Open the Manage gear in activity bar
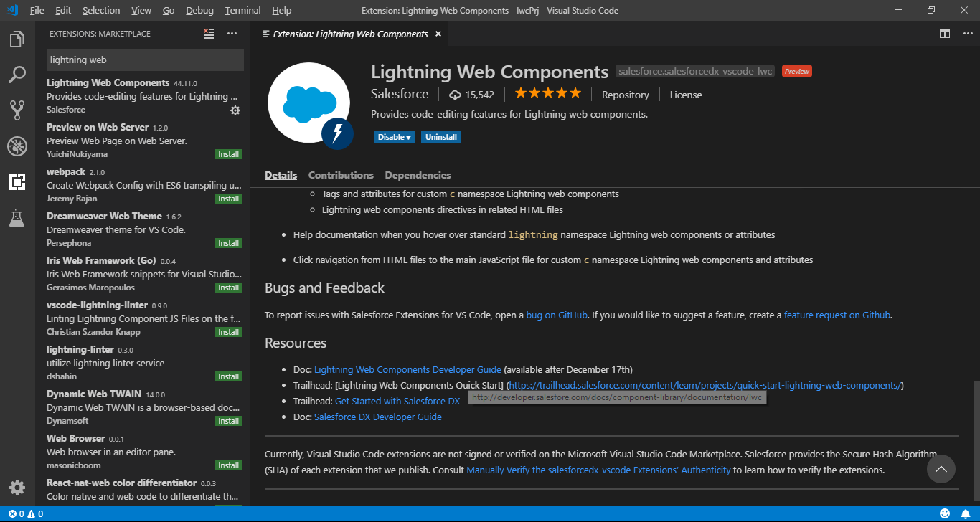Screen dimensions: 980x522 [17, 488]
